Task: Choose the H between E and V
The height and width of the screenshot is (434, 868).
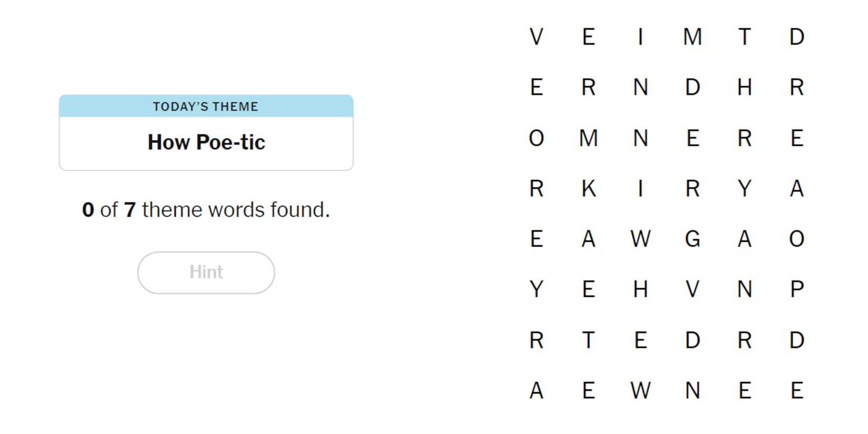Action: (640, 289)
